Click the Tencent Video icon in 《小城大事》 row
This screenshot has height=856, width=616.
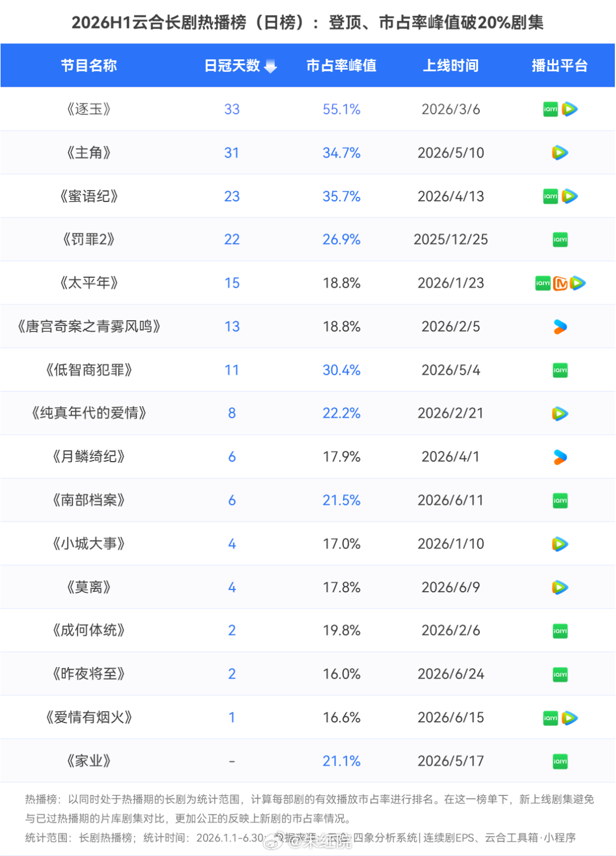pyautogui.click(x=560, y=544)
